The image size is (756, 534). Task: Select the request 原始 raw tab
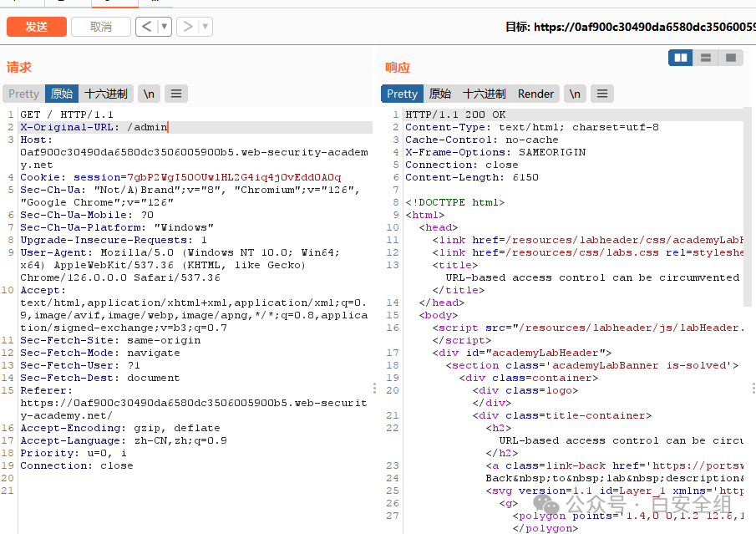[x=62, y=94]
